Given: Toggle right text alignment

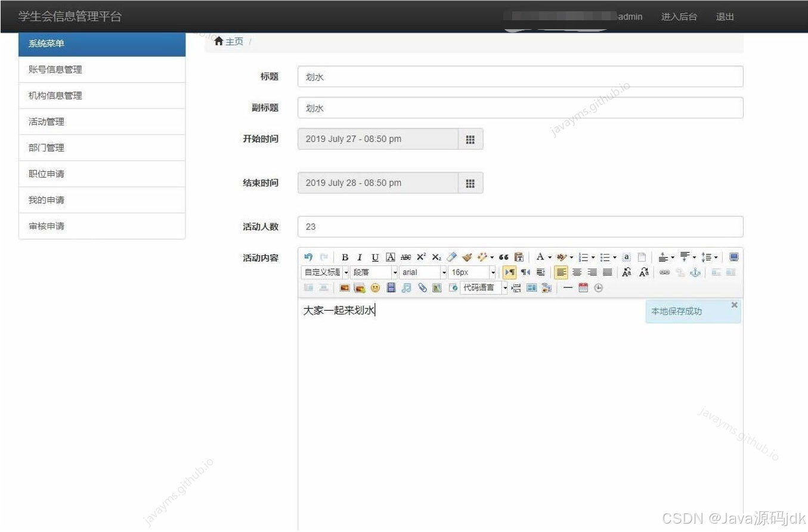Looking at the screenshot, I should (592, 273).
